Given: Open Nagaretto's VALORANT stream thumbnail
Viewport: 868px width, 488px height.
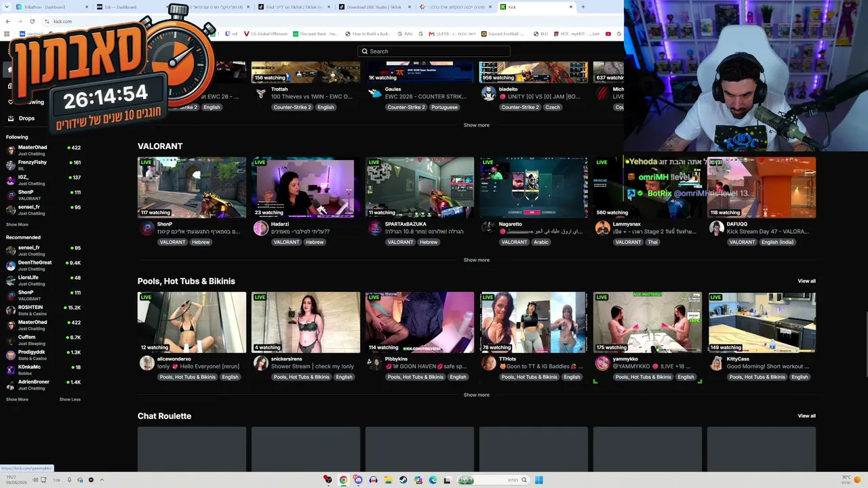Looking at the screenshot, I should point(534,188).
